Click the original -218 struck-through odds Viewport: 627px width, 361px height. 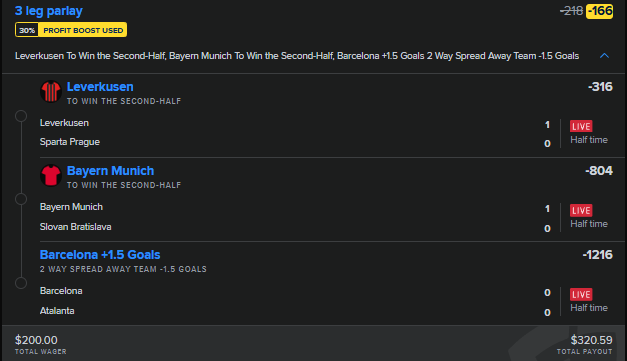pos(571,11)
